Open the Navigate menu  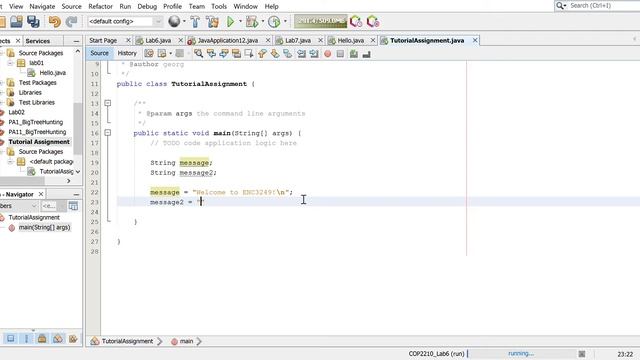click(x=42, y=7)
